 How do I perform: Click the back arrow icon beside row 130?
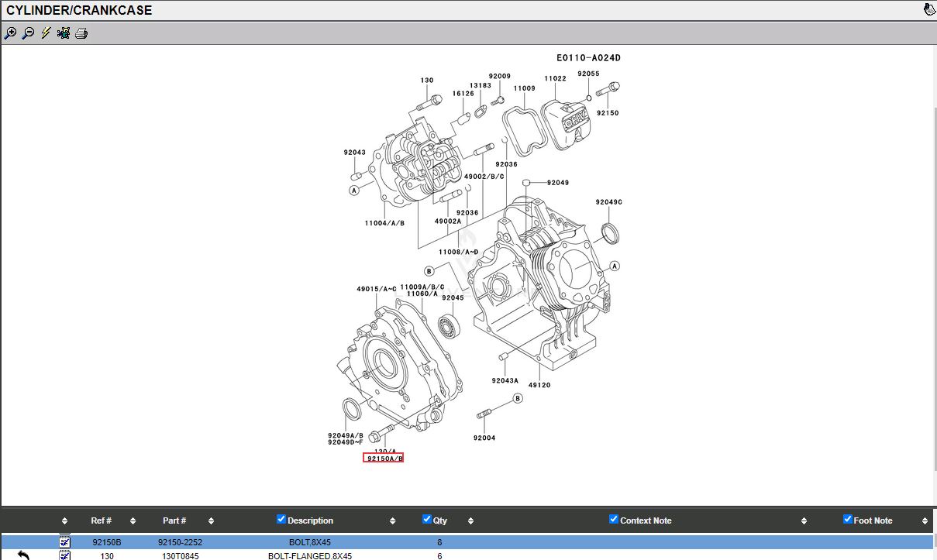[23, 555]
